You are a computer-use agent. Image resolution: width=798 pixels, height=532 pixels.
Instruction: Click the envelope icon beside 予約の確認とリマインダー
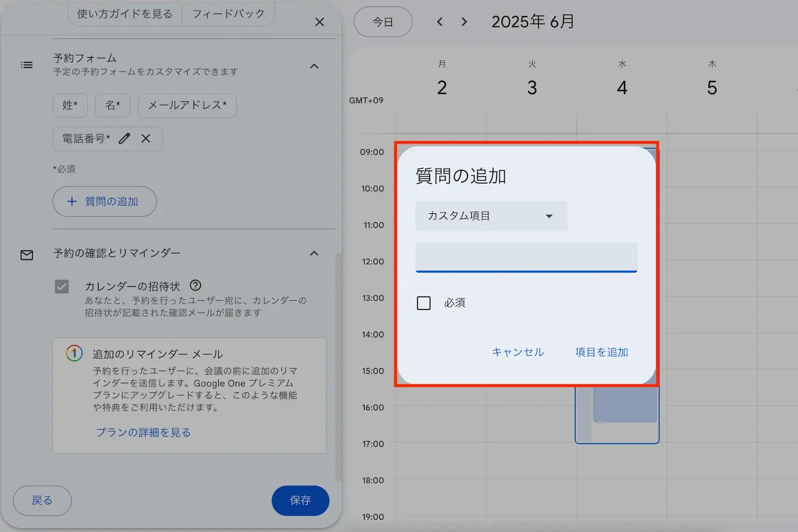[26, 255]
